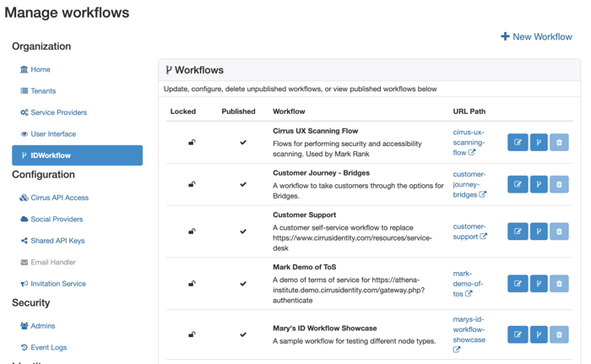Click delete icon for Cirrus UX Scanning Flow

click(559, 143)
